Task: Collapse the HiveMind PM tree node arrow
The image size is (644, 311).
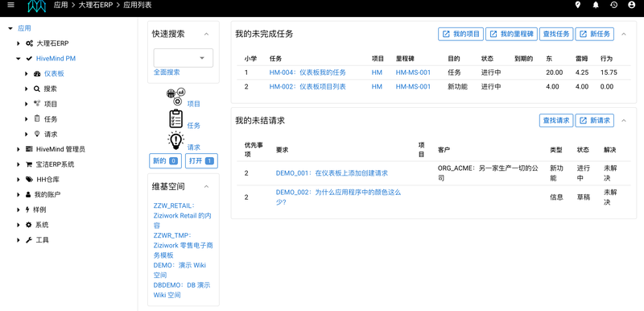Action: coord(19,59)
